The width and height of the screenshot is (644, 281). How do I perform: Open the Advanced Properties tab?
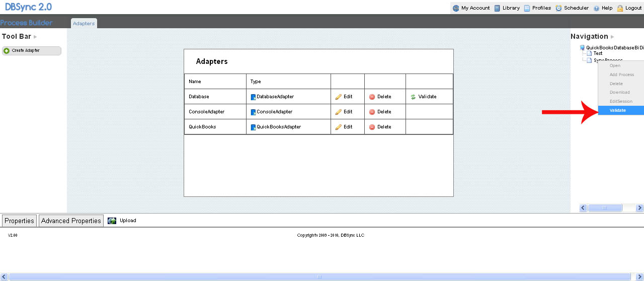71,221
